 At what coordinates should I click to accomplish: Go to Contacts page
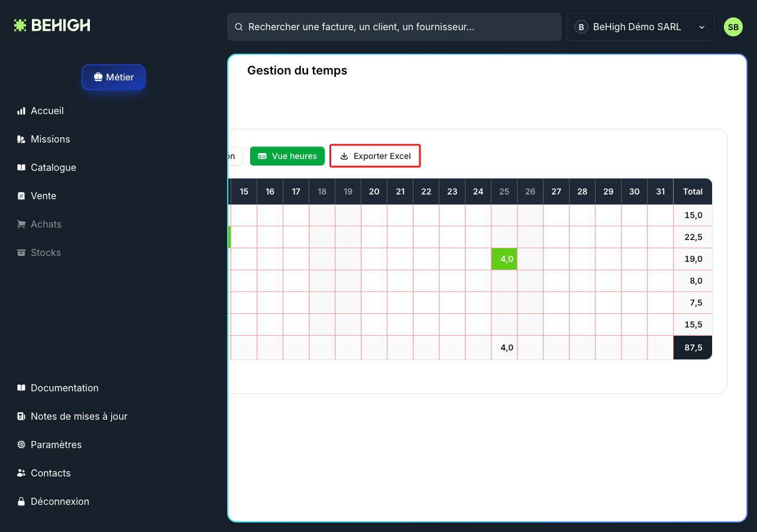coord(50,473)
